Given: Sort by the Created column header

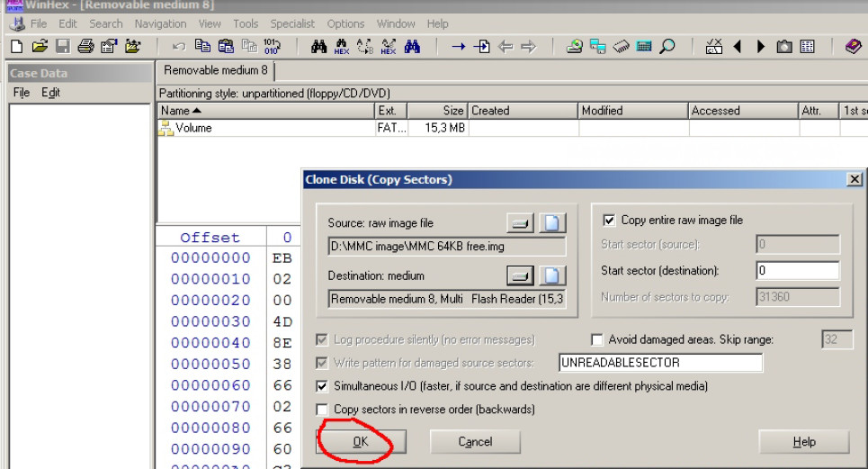Looking at the screenshot, I should [523, 111].
